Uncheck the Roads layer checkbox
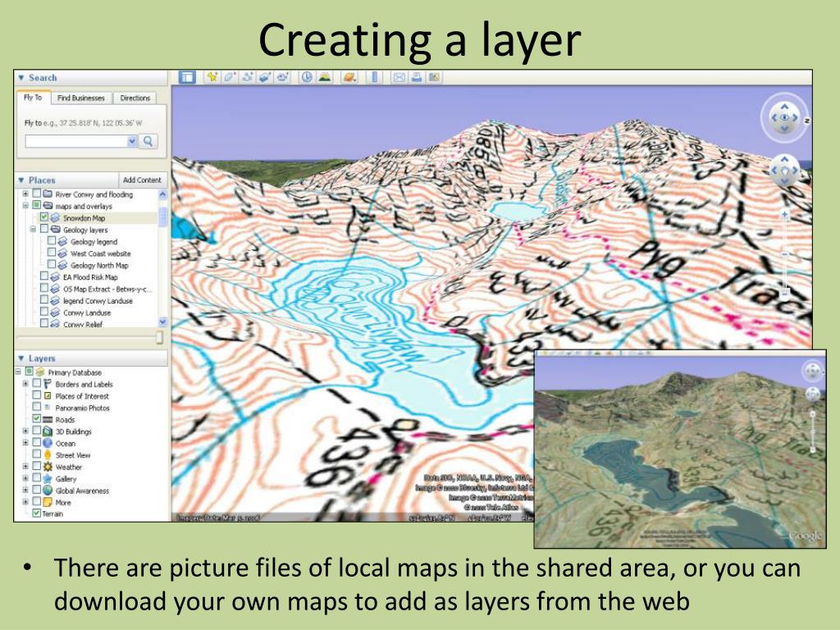Viewport: 840px width, 630px height. tap(36, 419)
